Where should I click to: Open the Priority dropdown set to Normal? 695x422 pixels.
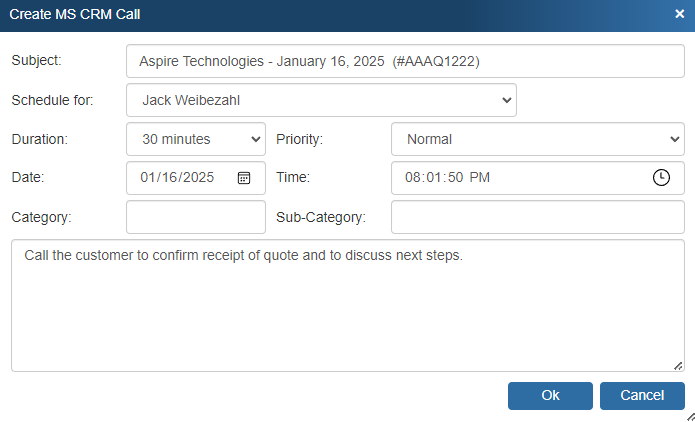(x=537, y=139)
